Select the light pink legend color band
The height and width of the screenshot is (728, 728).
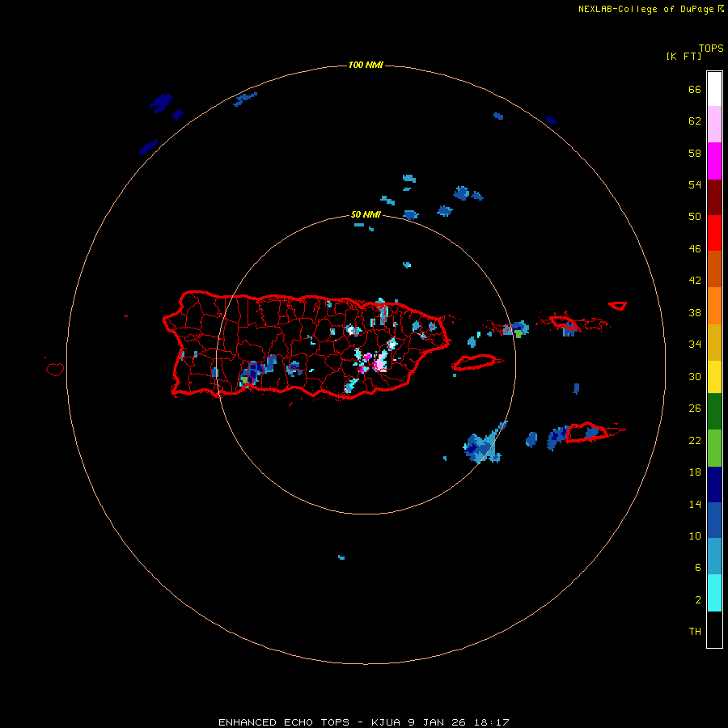[714, 124]
